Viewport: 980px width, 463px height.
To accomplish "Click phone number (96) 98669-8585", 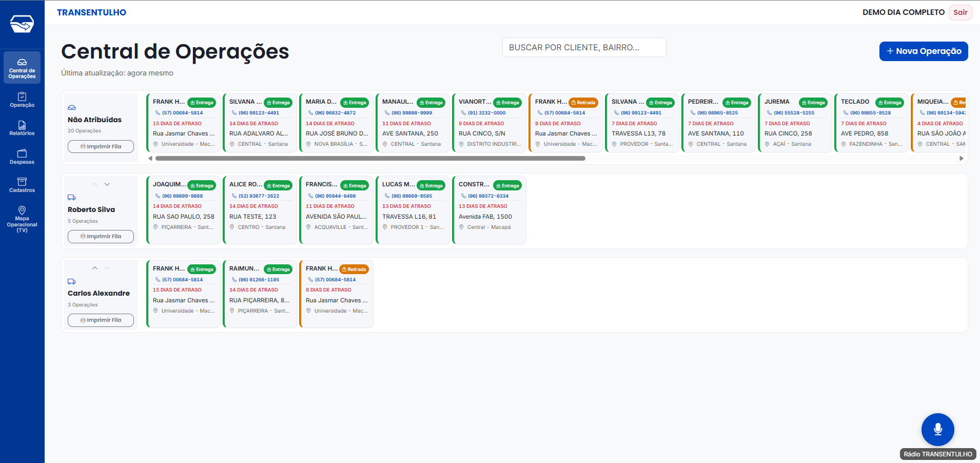I will pos(411,196).
